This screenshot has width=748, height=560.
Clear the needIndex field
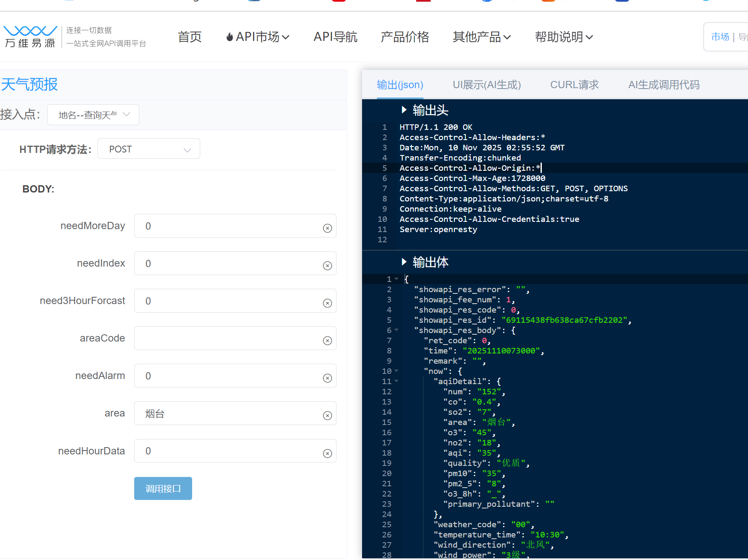(327, 266)
